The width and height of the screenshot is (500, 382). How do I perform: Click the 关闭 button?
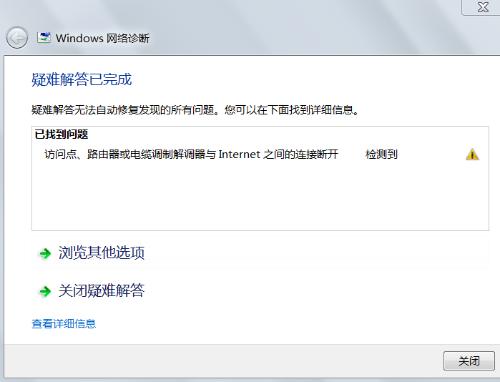click(x=469, y=361)
